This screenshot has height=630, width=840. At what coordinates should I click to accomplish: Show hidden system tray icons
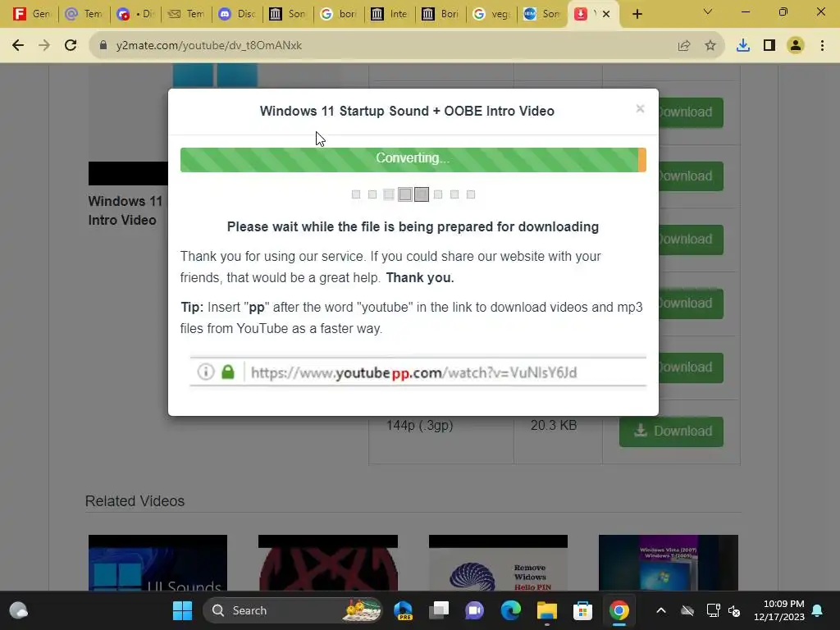661,610
